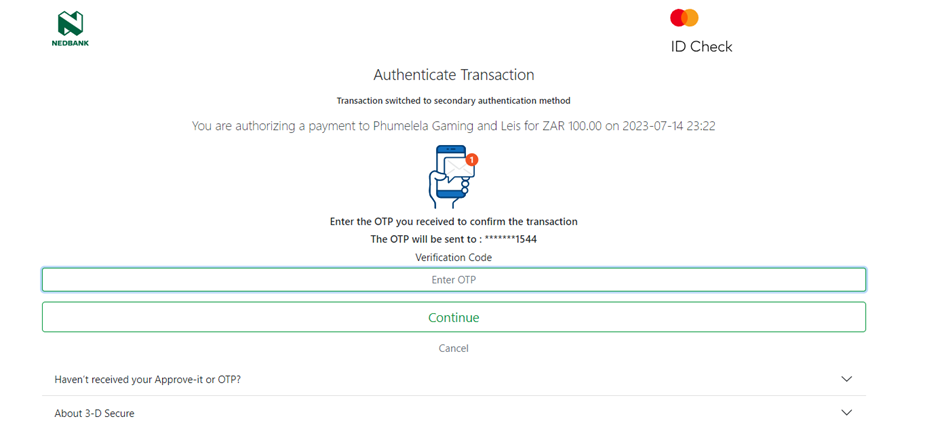Viewport: 940px width, 442px height.
Task: Click the "Enter the OTP you received" instruction
Action: tap(454, 221)
